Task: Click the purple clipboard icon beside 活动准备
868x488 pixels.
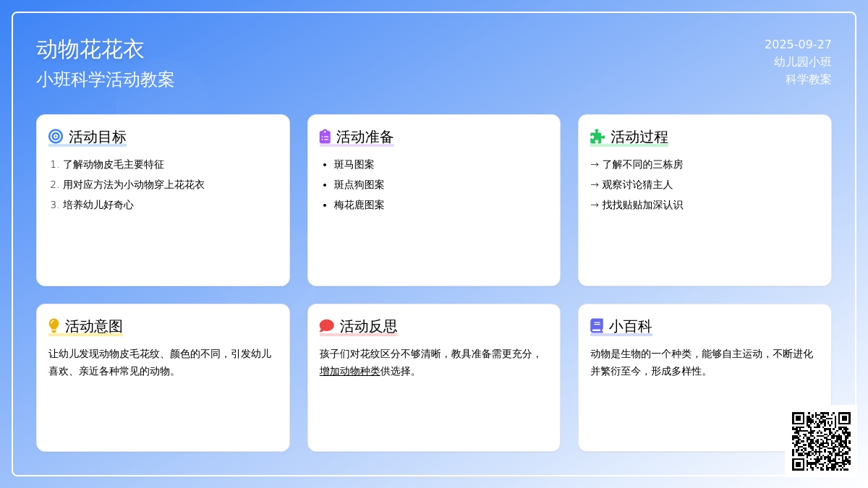Action: (x=325, y=137)
